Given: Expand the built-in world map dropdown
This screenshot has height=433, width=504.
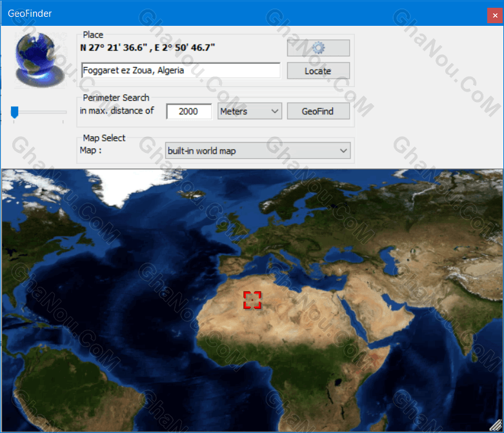Looking at the screenshot, I should point(257,150).
